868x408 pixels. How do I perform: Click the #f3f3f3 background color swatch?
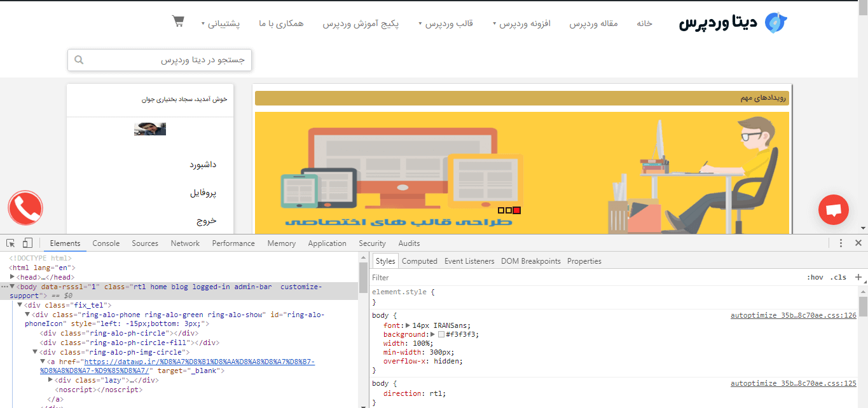click(x=441, y=334)
